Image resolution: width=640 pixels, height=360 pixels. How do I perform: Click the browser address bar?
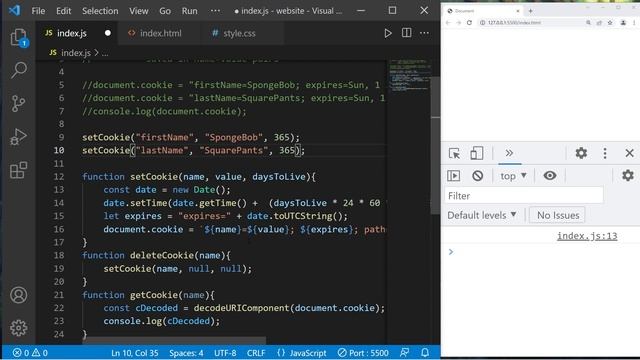[x=531, y=23]
